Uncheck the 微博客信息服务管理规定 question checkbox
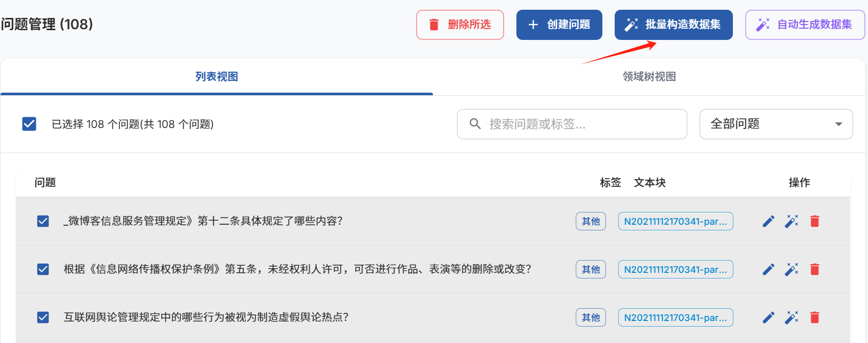 tap(43, 221)
